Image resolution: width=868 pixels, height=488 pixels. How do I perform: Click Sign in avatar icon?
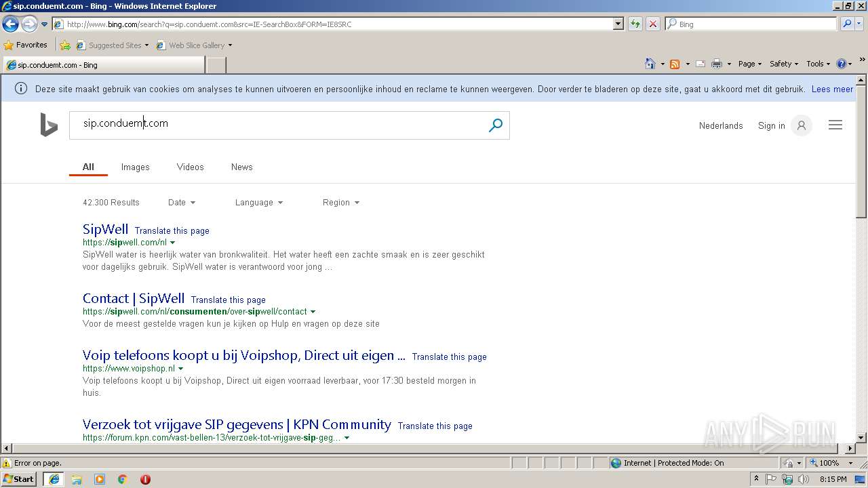802,125
